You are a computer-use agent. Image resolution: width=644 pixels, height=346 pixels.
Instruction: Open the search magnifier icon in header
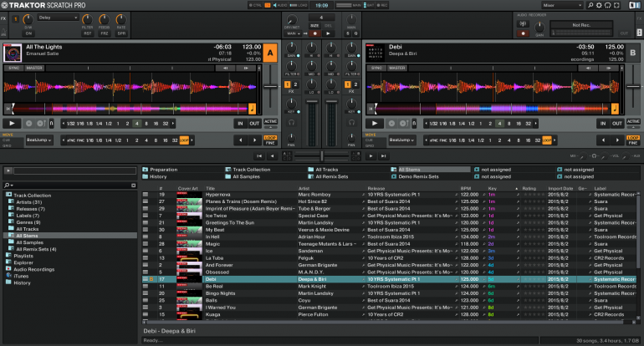pos(590,5)
